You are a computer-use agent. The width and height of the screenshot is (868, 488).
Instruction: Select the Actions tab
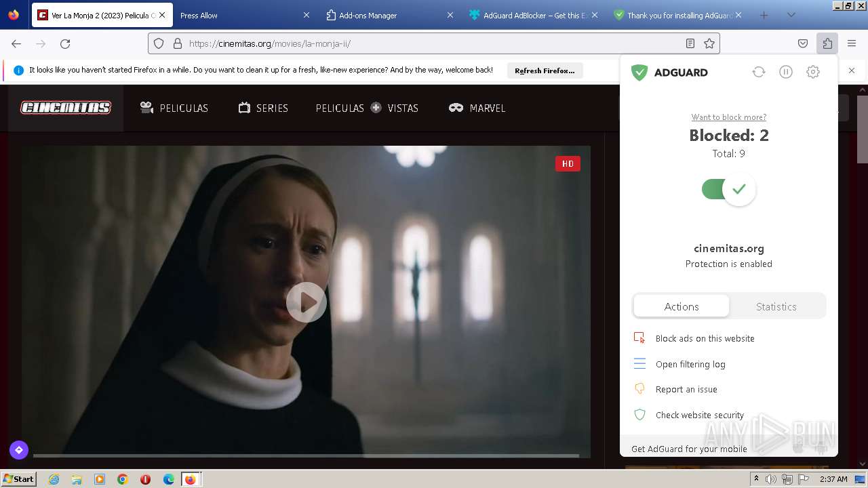pyautogui.click(x=682, y=306)
